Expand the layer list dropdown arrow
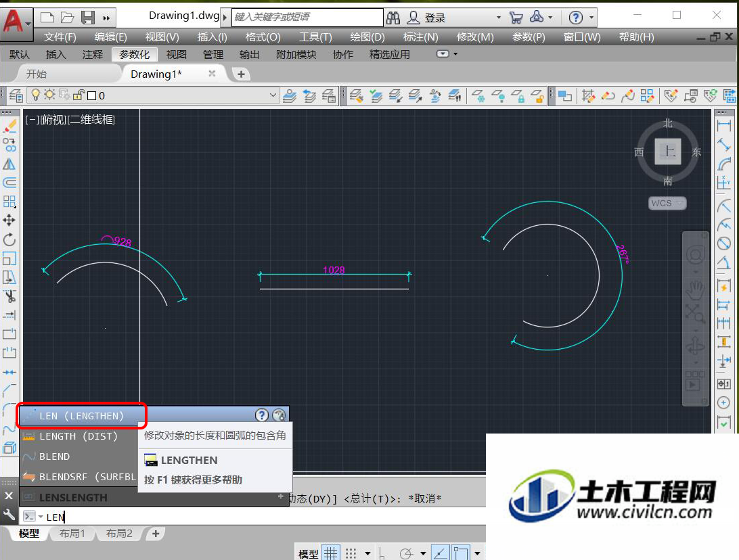739x560 pixels. [273, 95]
